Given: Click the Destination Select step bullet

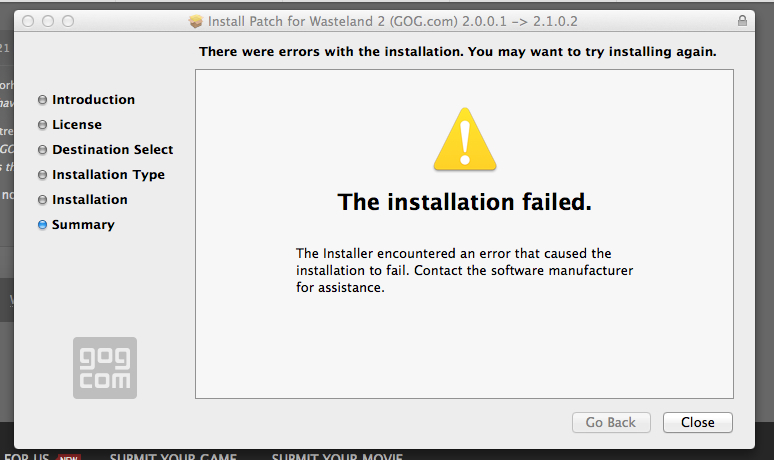Looking at the screenshot, I should click(42, 150).
